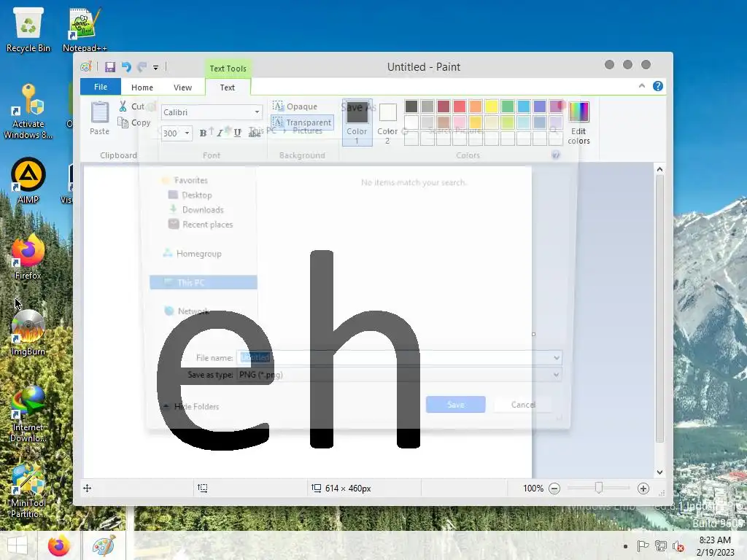Open Paint Help question mark

[658, 86]
